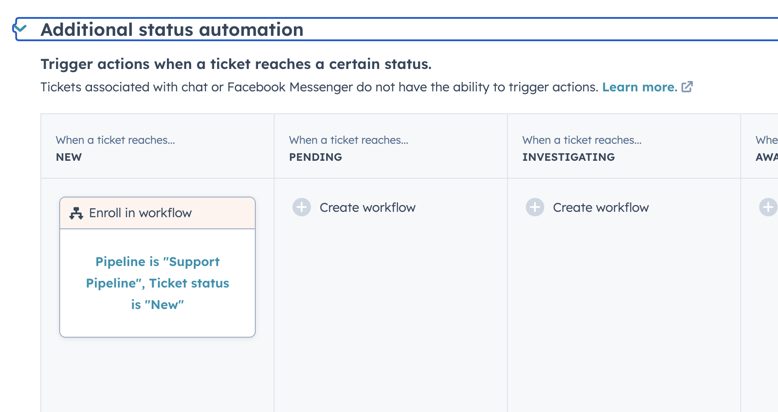This screenshot has height=412, width=778.
Task: Open the Learn more link
Action: pos(640,87)
